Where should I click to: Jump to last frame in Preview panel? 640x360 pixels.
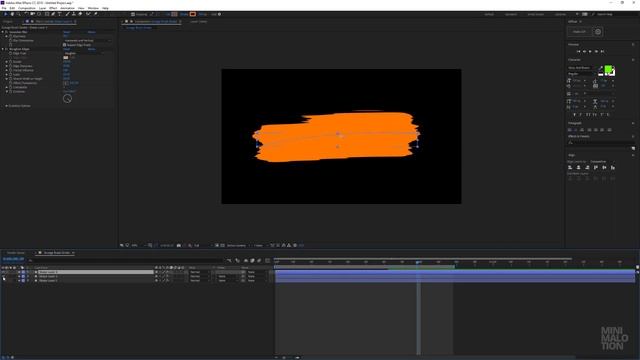click(x=602, y=51)
